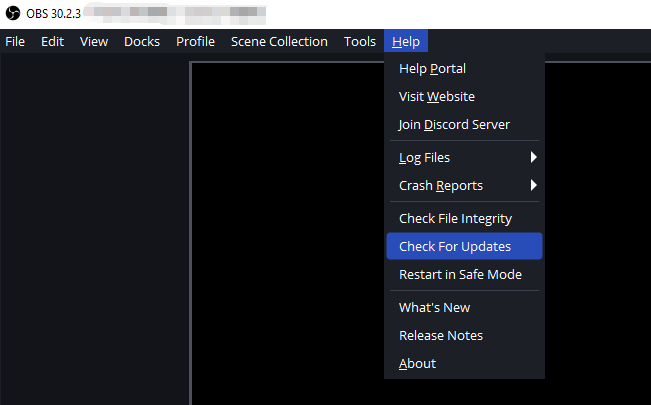The width and height of the screenshot is (651, 405).
Task: Run Check File Integrity
Action: pos(455,219)
